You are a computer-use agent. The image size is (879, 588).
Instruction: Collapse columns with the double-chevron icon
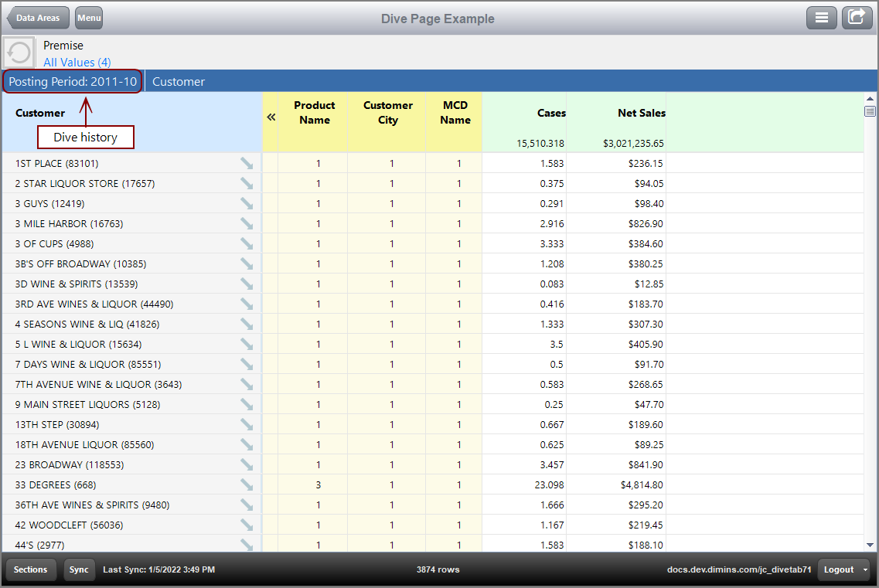271,117
